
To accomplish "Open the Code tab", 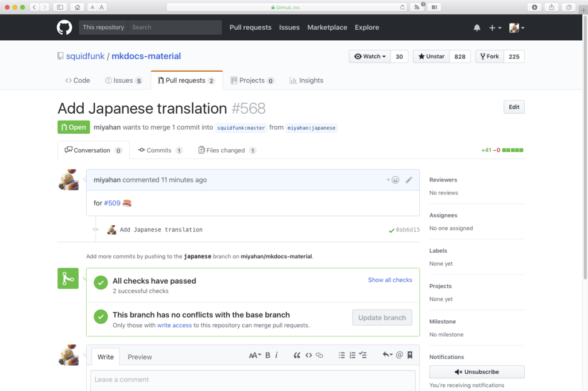I will coord(78,80).
